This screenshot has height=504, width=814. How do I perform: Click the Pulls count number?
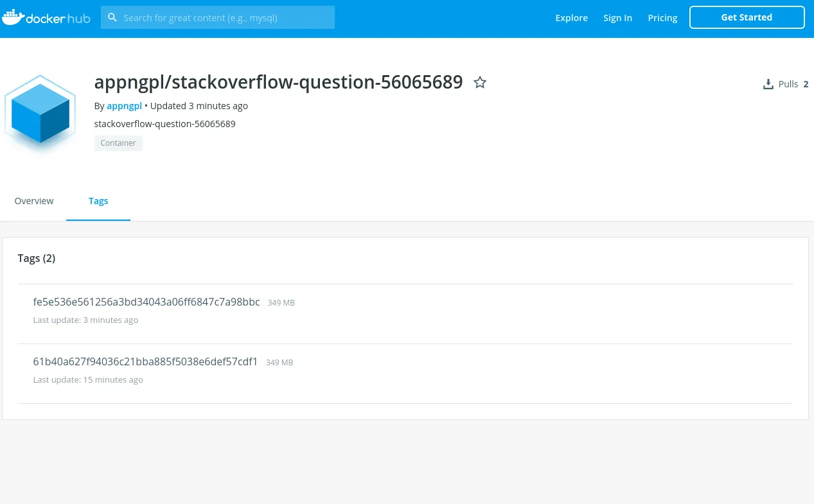pyautogui.click(x=806, y=84)
